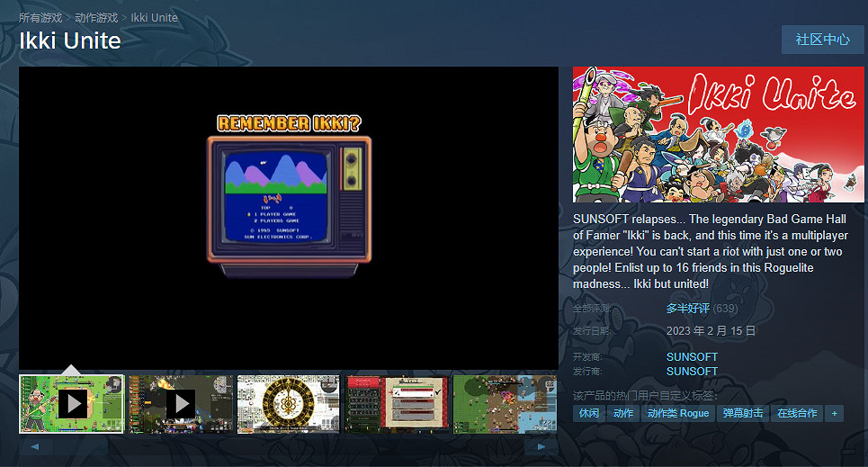Open SUNSOFT publisher page link

coord(692,371)
